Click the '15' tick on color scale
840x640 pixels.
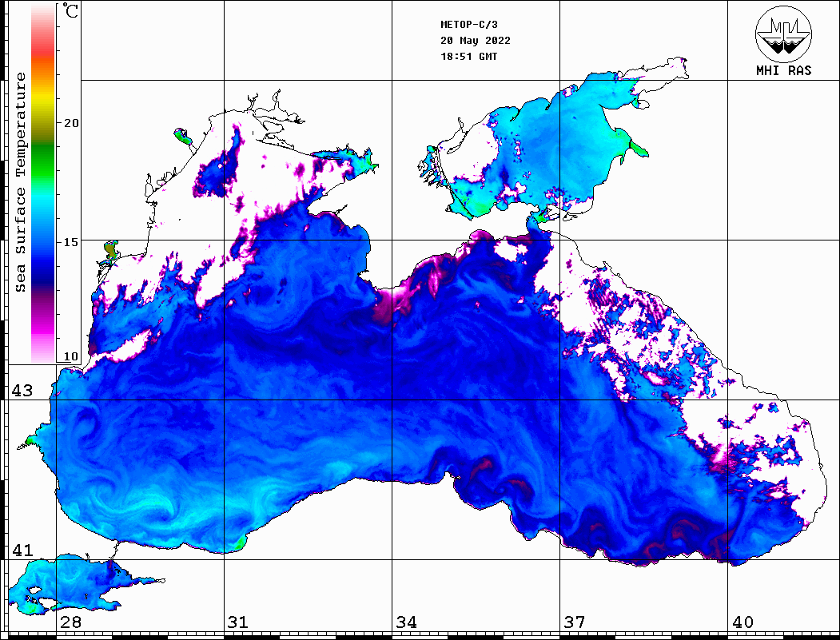pos(70,242)
